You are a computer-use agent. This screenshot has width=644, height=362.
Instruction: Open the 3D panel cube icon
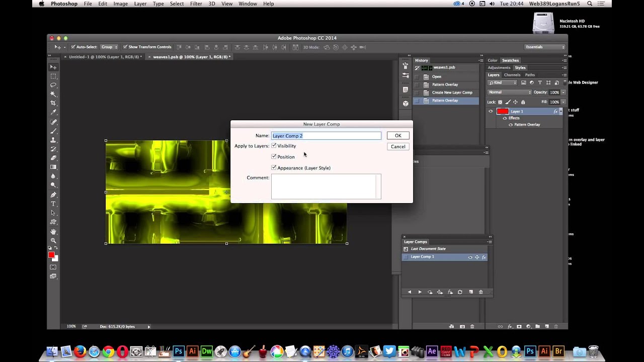[x=406, y=103]
